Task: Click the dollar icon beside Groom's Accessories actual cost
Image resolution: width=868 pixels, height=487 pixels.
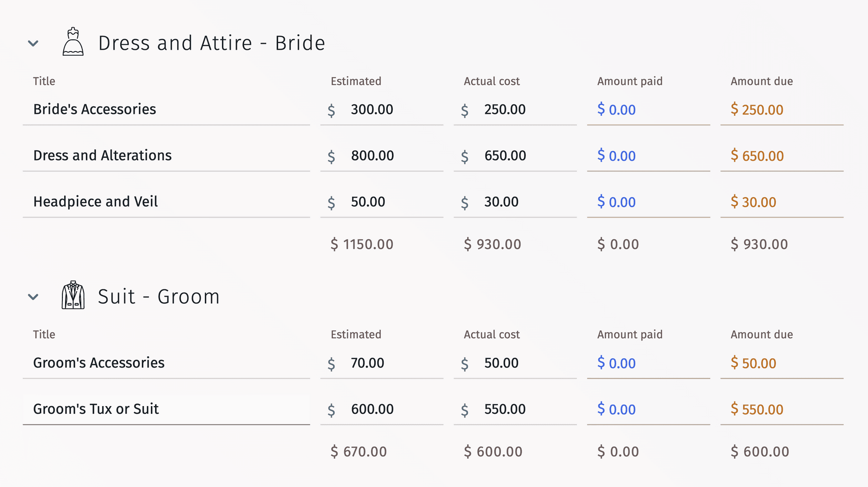Action: [465, 364]
